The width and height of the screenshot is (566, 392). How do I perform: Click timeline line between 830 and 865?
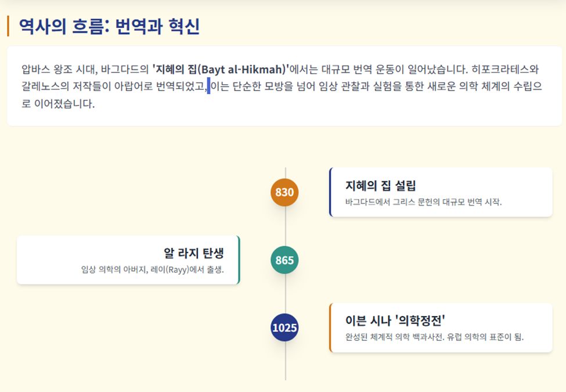coord(286,226)
